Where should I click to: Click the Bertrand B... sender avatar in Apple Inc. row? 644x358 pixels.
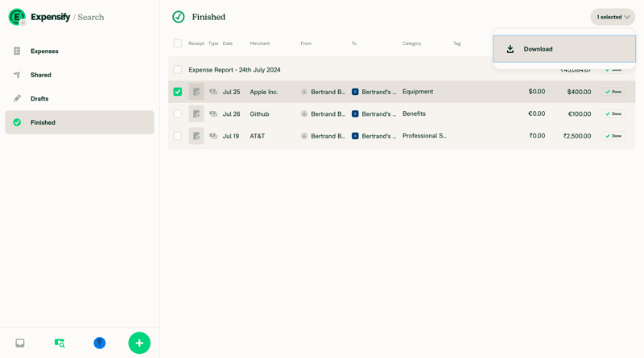(x=304, y=92)
